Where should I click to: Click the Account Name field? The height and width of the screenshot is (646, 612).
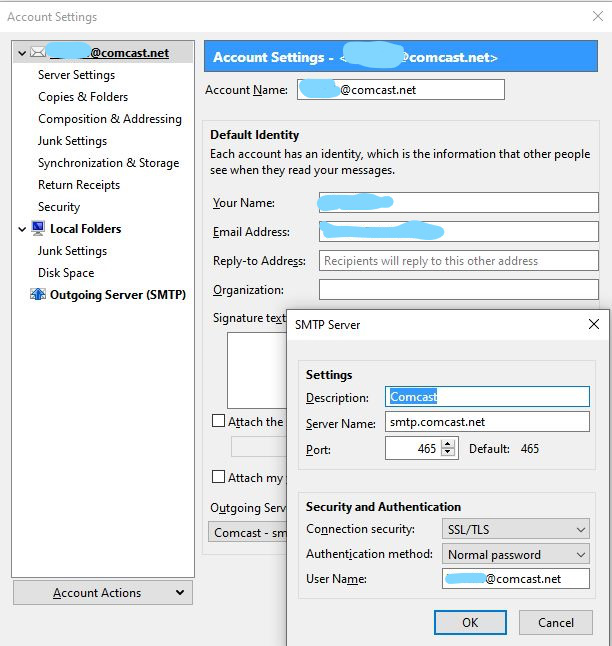click(x=401, y=89)
